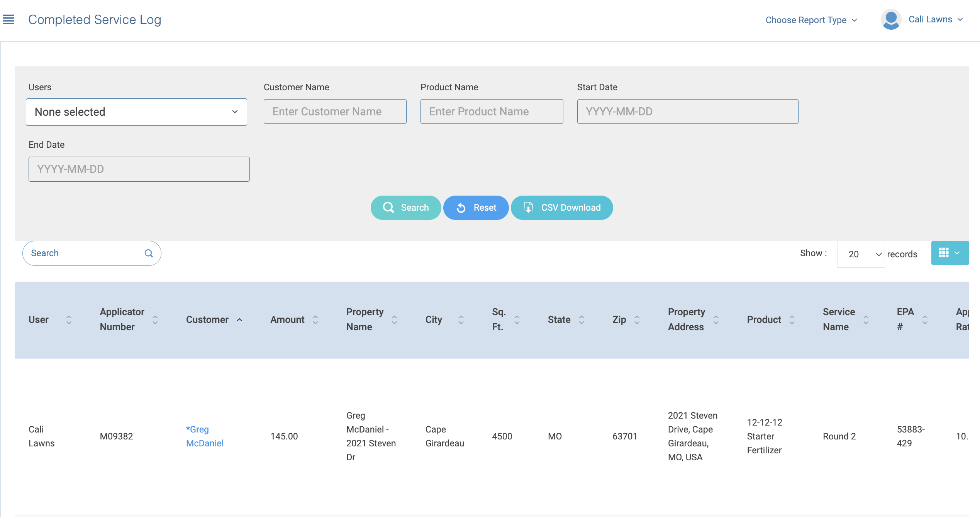Sort by City column arrows

click(x=461, y=319)
